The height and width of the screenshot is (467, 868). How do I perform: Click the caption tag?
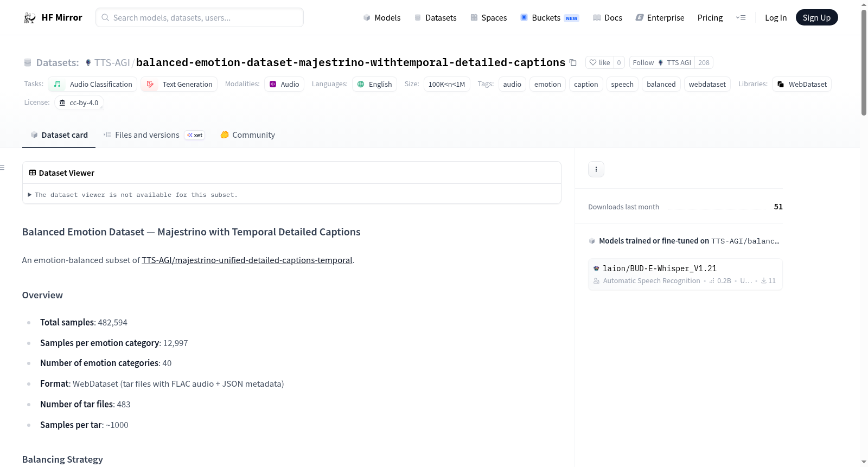click(586, 84)
